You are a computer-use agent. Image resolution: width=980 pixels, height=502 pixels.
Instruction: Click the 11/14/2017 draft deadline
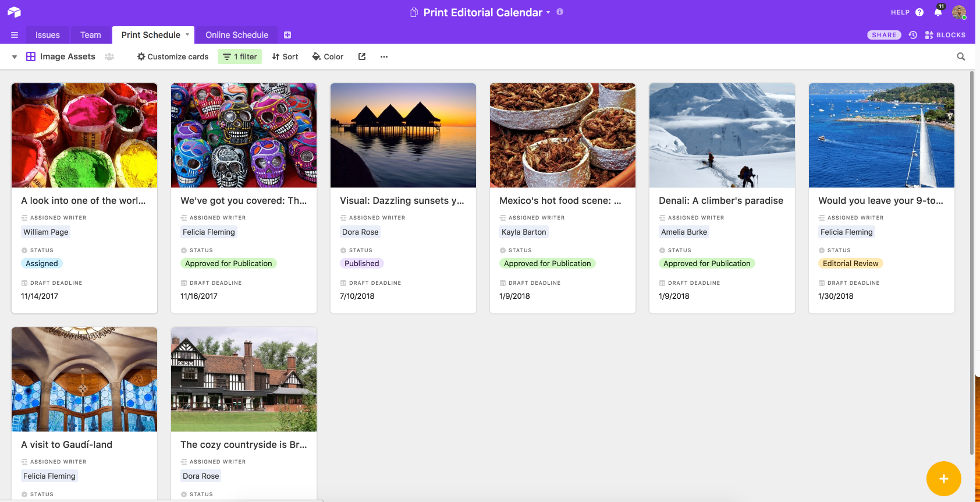40,296
